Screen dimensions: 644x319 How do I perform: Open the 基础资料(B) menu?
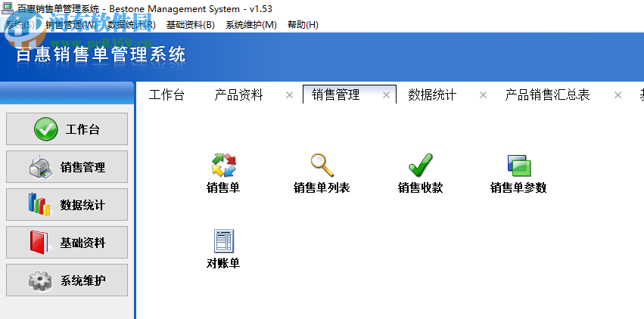[x=191, y=25]
